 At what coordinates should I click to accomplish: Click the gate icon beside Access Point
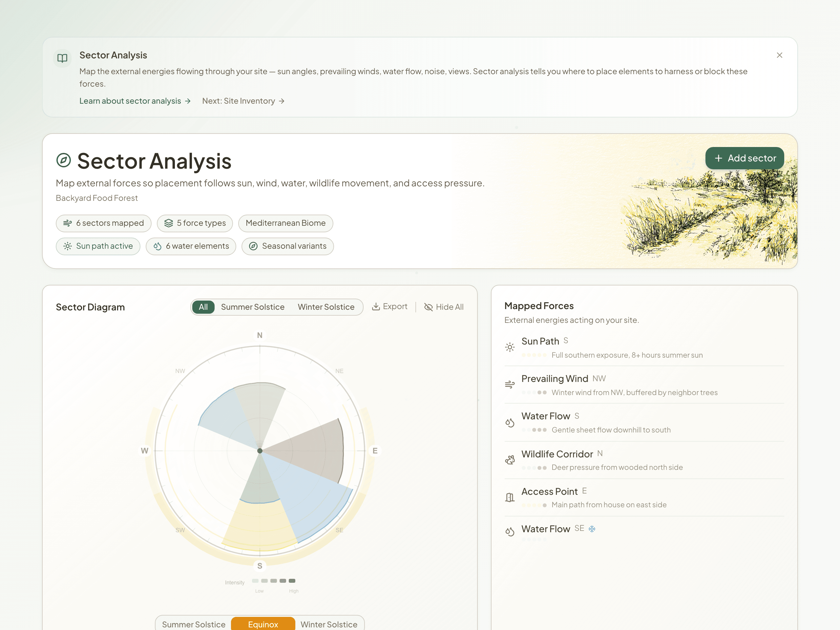(510, 497)
